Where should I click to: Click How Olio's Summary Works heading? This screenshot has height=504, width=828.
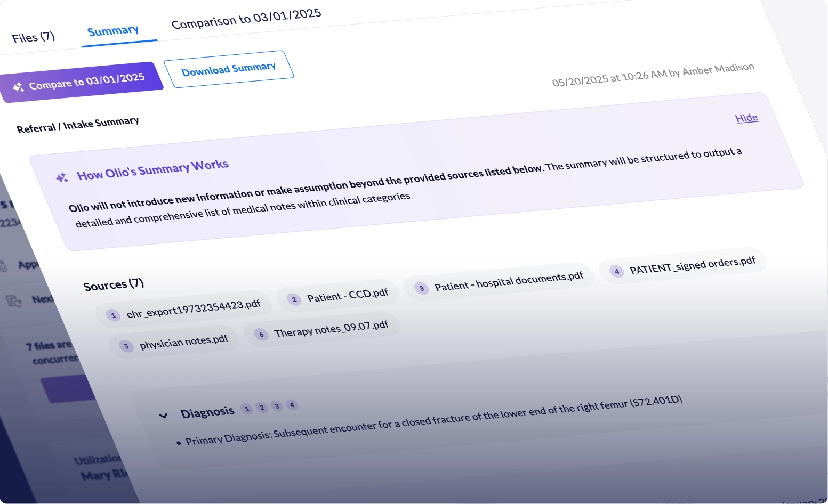point(152,169)
